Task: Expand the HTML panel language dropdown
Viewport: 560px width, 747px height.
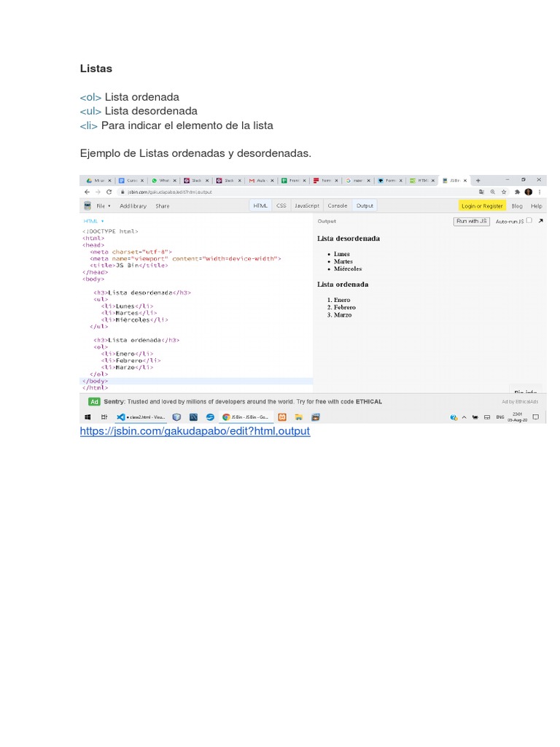Action: pos(93,221)
